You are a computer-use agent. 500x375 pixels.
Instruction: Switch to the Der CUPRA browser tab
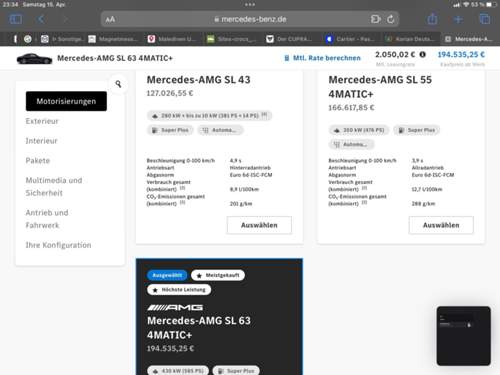click(x=290, y=39)
